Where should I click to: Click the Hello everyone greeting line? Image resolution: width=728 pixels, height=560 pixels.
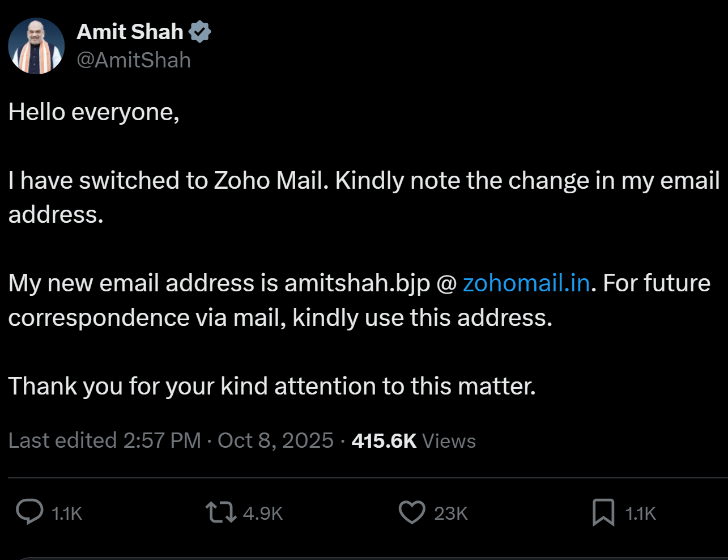pos(94,112)
